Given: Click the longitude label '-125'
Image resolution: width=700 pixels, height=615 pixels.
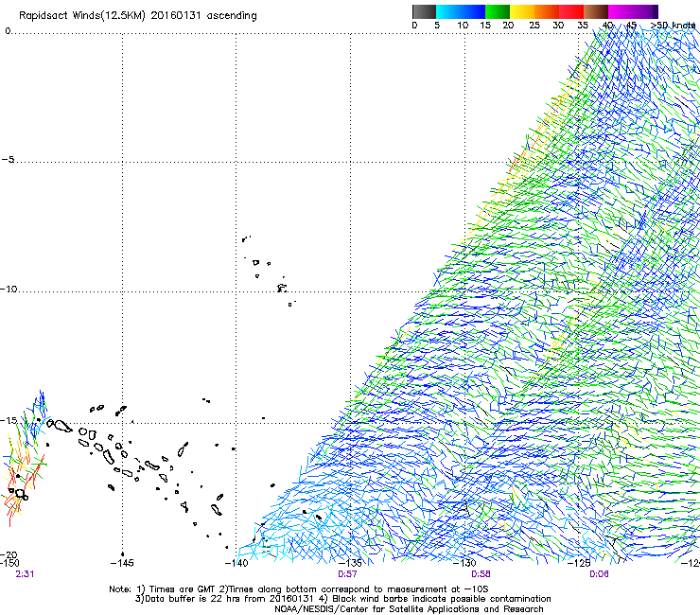Looking at the screenshot, I should (x=579, y=563).
